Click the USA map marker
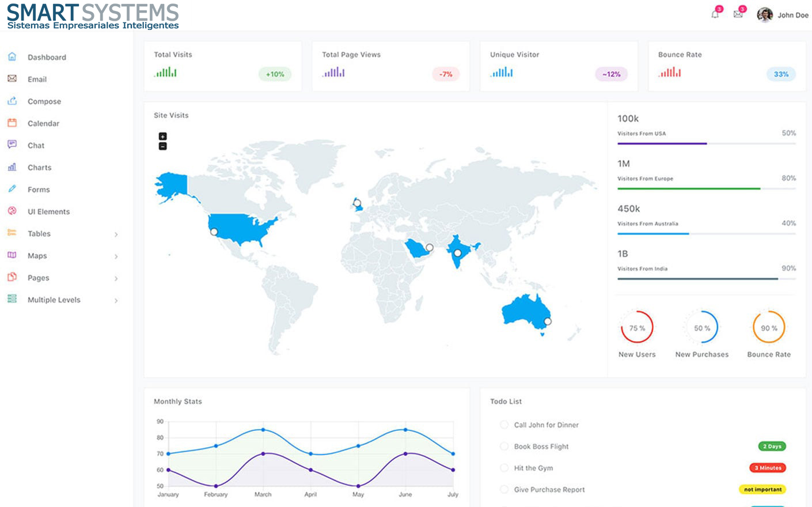Screen dimensions: 812x507 pos(214,232)
